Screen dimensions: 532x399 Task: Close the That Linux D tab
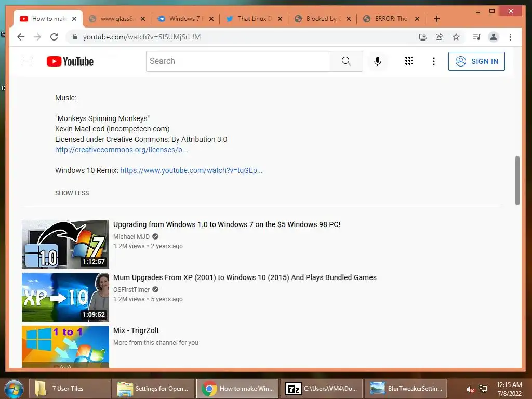[x=280, y=19]
